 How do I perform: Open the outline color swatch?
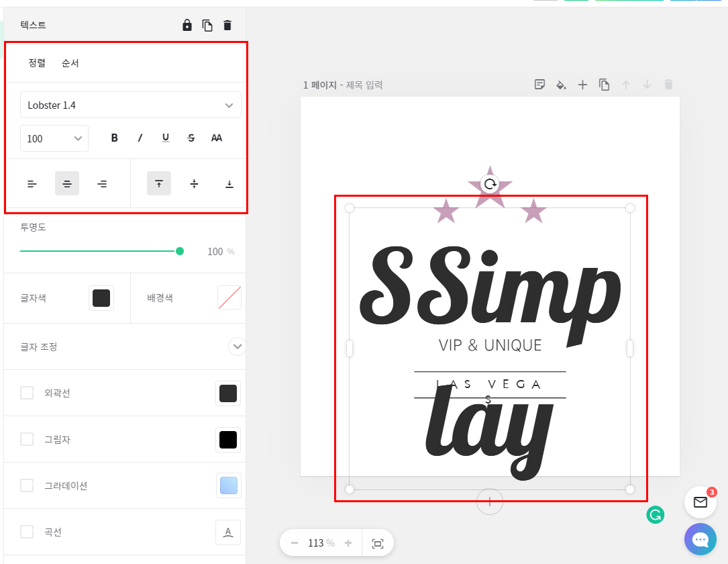228,393
